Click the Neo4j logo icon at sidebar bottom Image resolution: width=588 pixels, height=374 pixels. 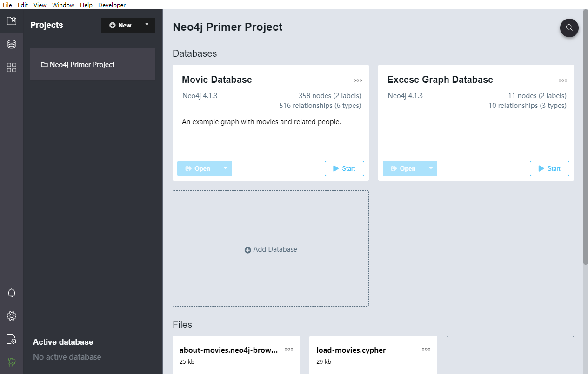pyautogui.click(x=12, y=362)
